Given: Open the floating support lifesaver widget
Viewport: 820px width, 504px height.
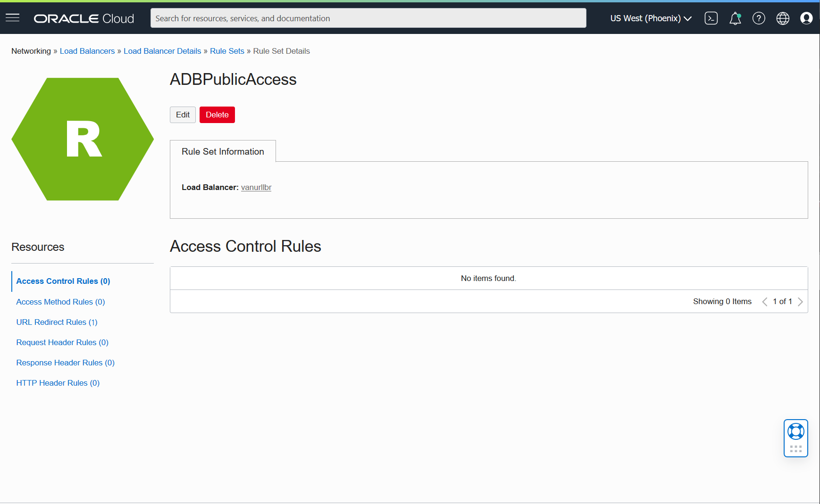Looking at the screenshot, I should point(796,430).
